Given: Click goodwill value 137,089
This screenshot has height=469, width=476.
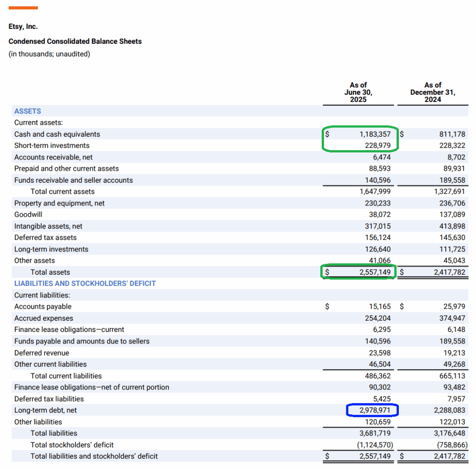Looking at the screenshot, I should 452,215.
